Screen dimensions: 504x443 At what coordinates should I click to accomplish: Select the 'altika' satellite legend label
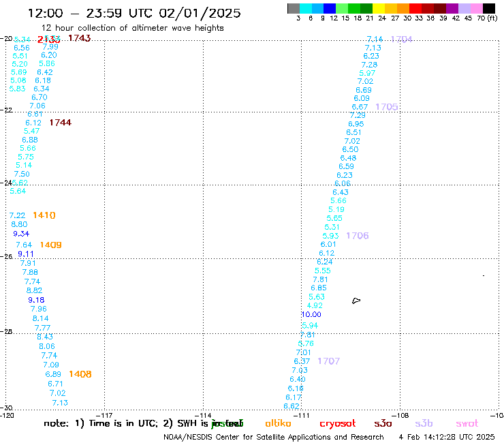[278, 423]
